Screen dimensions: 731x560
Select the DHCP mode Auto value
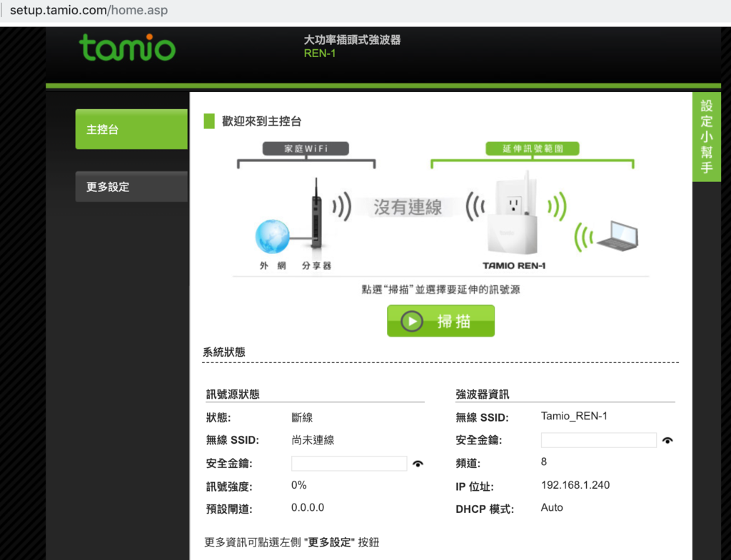pyautogui.click(x=552, y=507)
